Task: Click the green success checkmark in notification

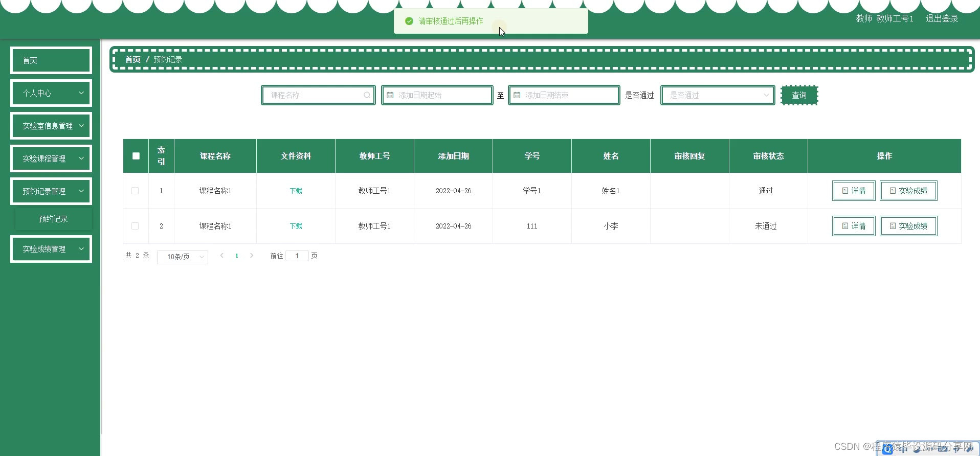Action: click(x=409, y=21)
